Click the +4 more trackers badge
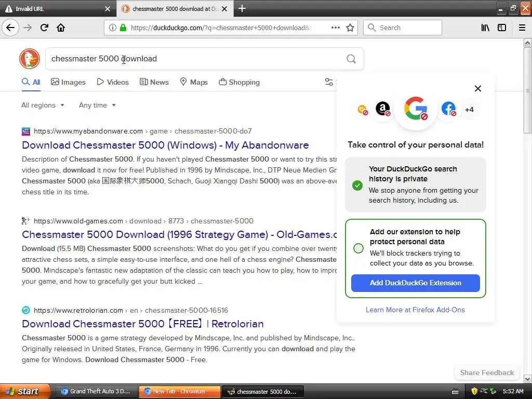This screenshot has width=532, height=399. pos(469,110)
